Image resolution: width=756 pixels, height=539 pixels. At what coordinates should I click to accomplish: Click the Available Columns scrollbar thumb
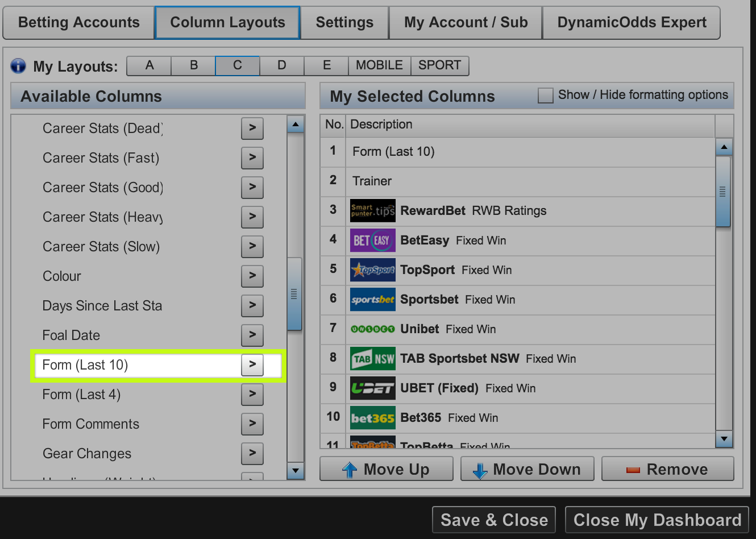click(294, 294)
